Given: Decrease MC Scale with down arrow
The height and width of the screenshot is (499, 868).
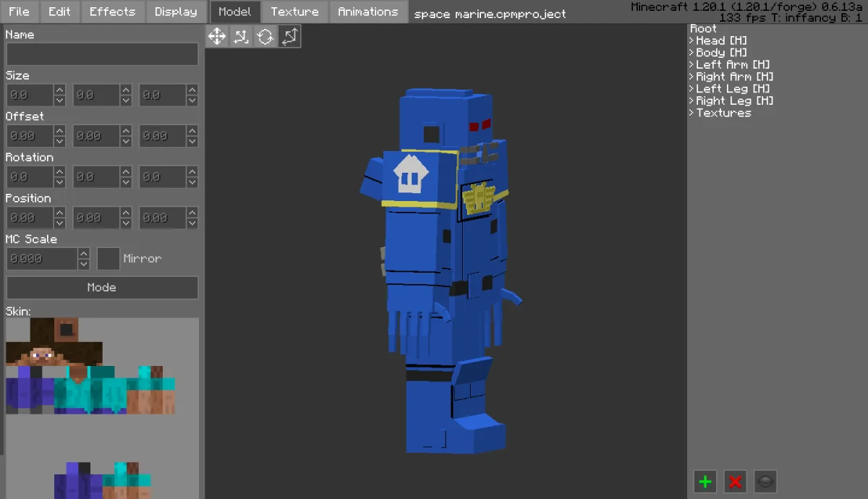Looking at the screenshot, I should point(84,265).
